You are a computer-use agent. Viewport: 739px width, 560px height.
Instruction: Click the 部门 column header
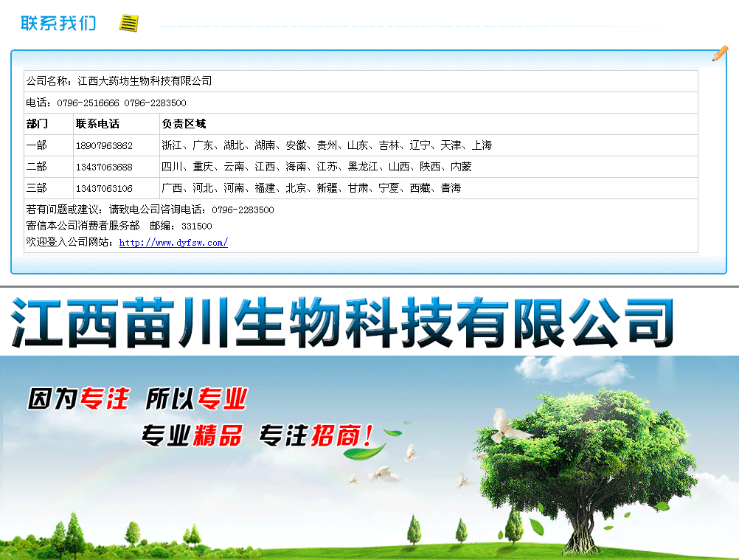coord(49,124)
